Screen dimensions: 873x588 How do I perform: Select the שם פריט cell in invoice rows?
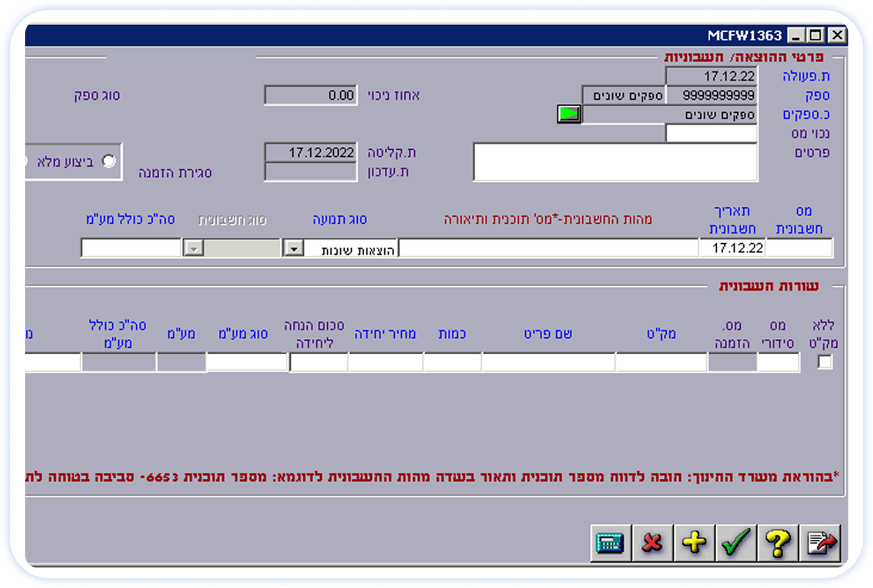pos(548,362)
